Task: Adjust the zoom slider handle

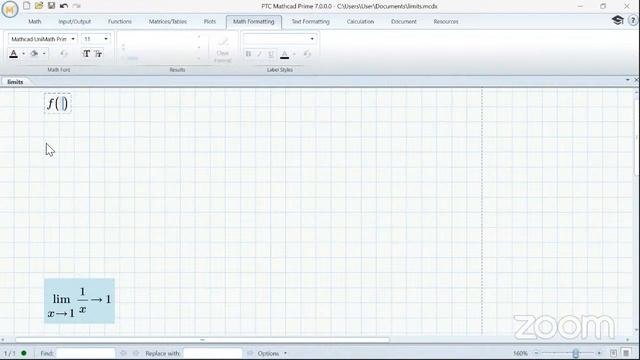Action: pos(576,353)
